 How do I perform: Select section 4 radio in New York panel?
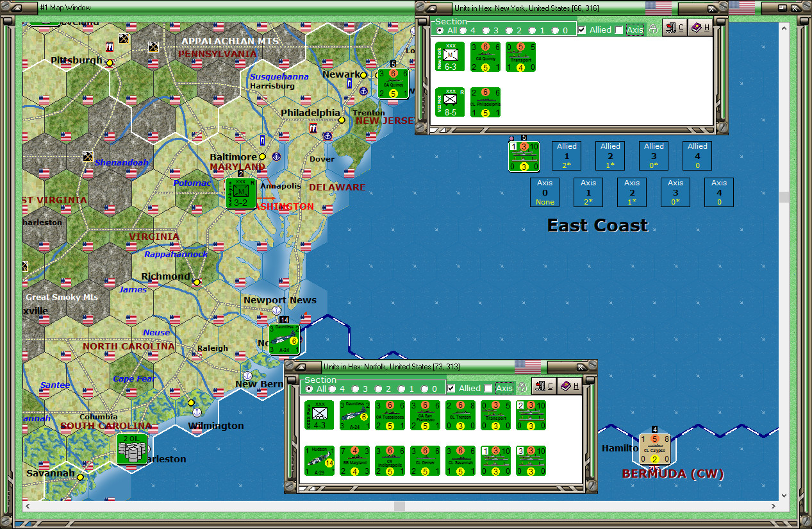click(464, 30)
